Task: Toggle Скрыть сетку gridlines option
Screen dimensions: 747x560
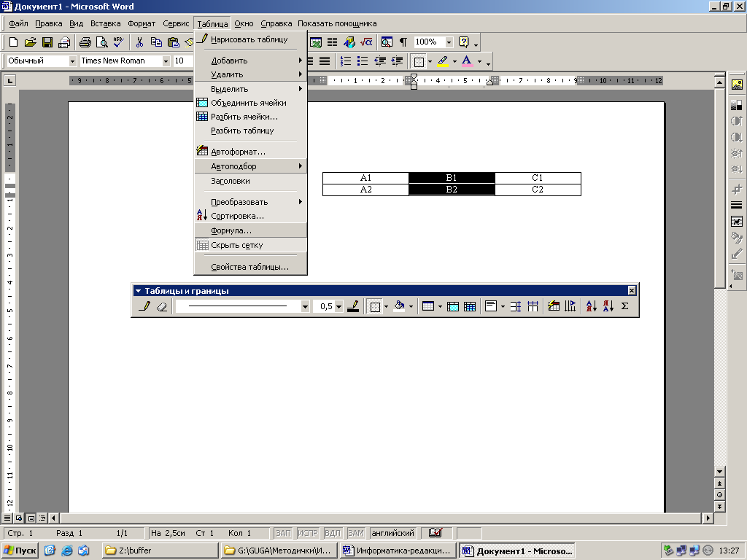Action: [251, 245]
